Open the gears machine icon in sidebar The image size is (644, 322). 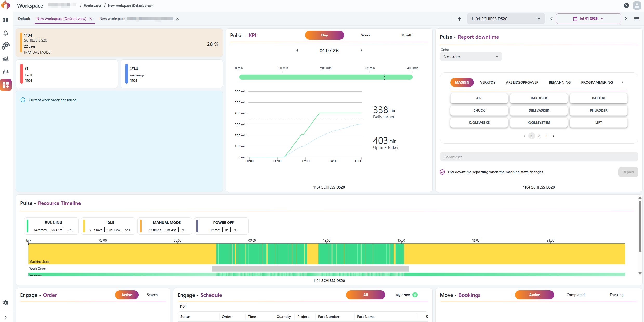pos(6,46)
